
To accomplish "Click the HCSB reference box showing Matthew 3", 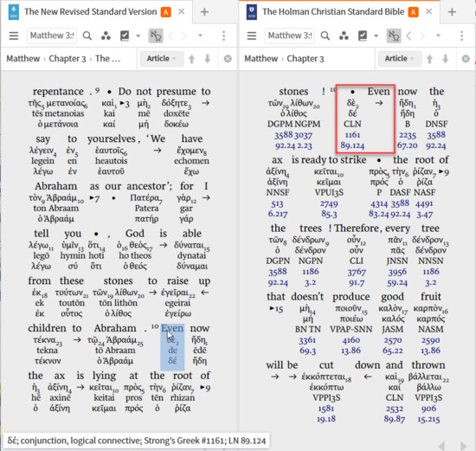I will [290, 35].
